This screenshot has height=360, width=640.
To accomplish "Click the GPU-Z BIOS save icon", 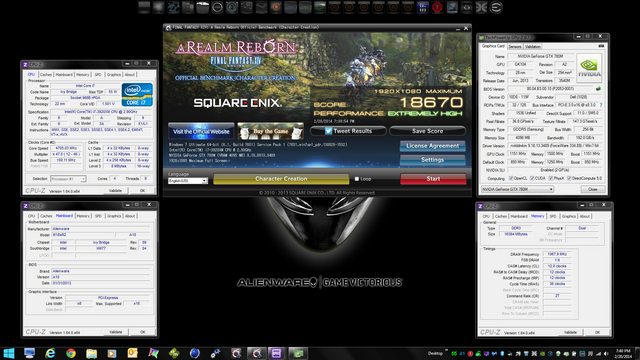I will pos(598,89).
